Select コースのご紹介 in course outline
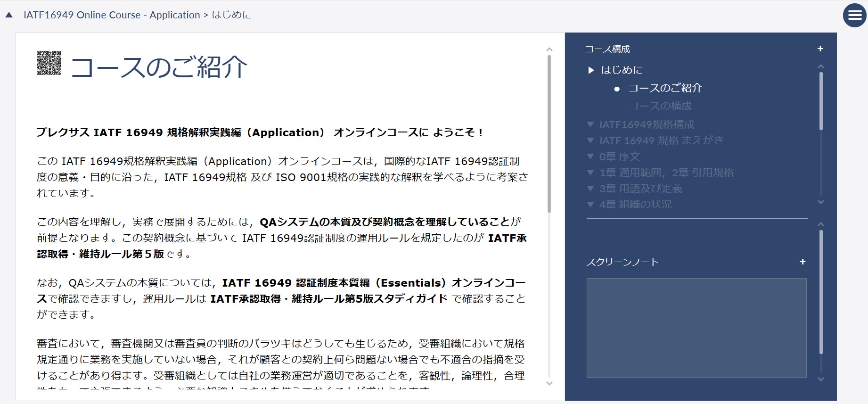This screenshot has height=404, width=868. [665, 88]
